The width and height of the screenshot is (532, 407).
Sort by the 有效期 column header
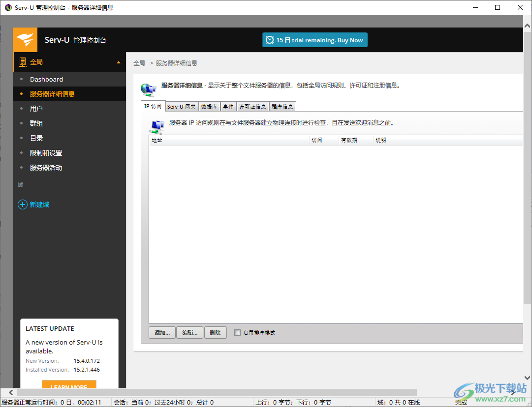(x=356, y=140)
